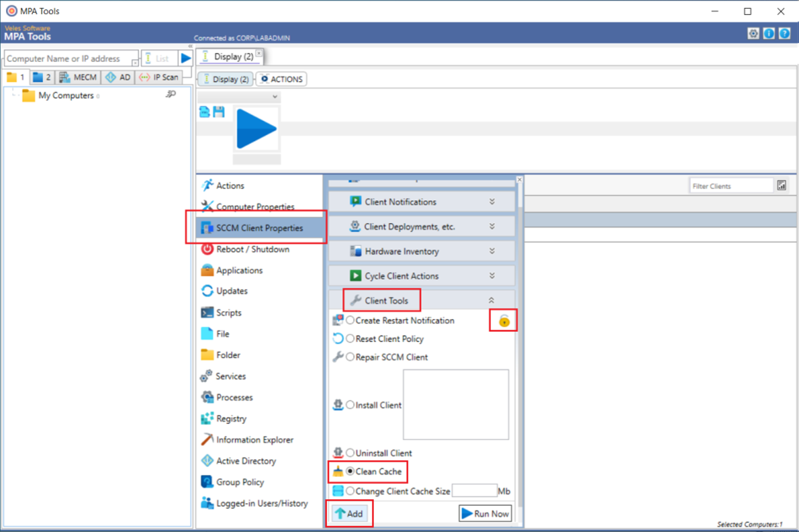Click the Run Now button

(x=485, y=514)
